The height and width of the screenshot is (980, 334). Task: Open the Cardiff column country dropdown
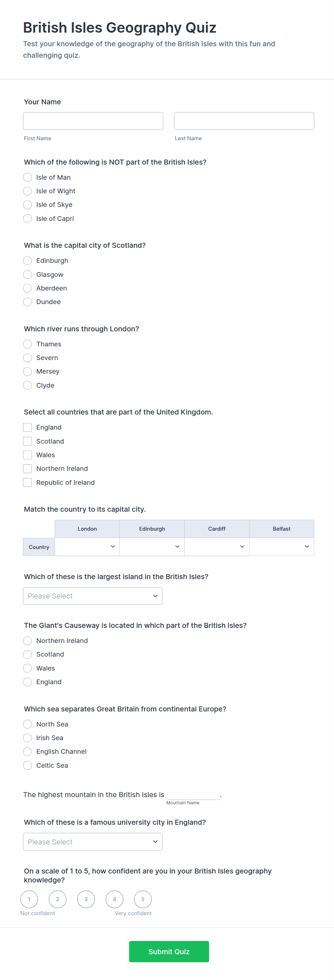click(217, 547)
